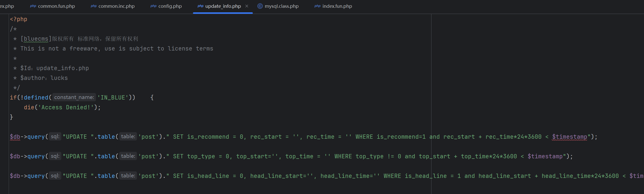Switch to the mysql.class.php tab
The width and height of the screenshot is (644, 194).
click(278, 6)
